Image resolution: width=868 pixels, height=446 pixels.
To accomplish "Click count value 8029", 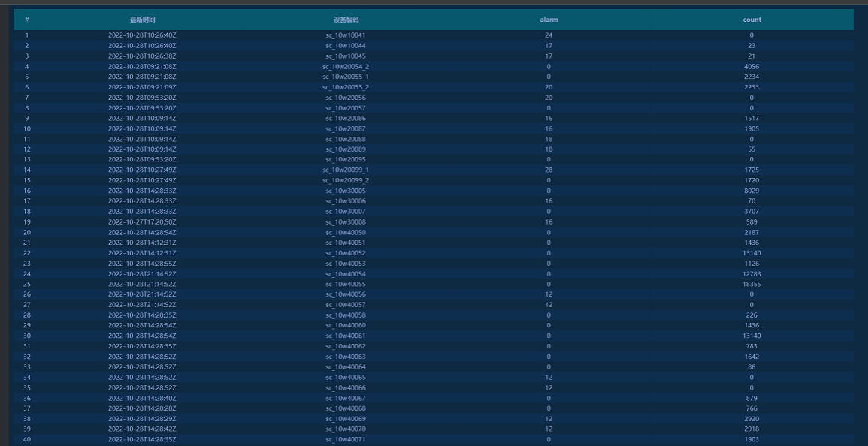I will click(752, 191).
